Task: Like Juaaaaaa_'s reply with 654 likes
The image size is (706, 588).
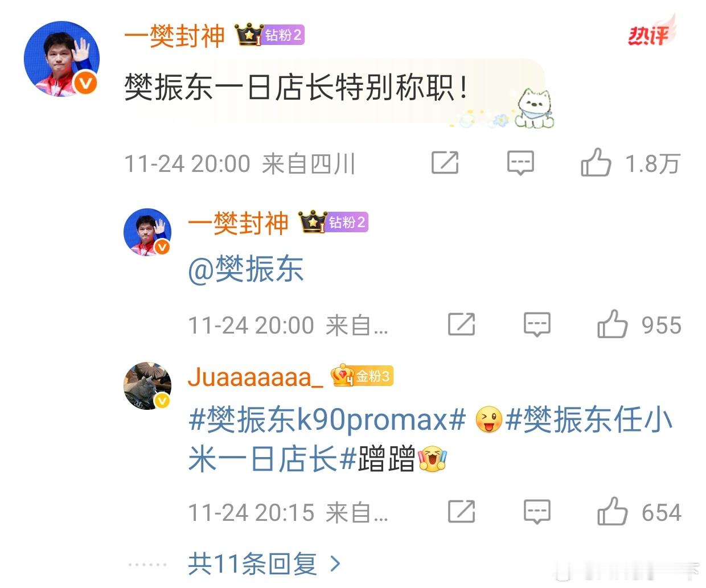Action: tap(612, 512)
